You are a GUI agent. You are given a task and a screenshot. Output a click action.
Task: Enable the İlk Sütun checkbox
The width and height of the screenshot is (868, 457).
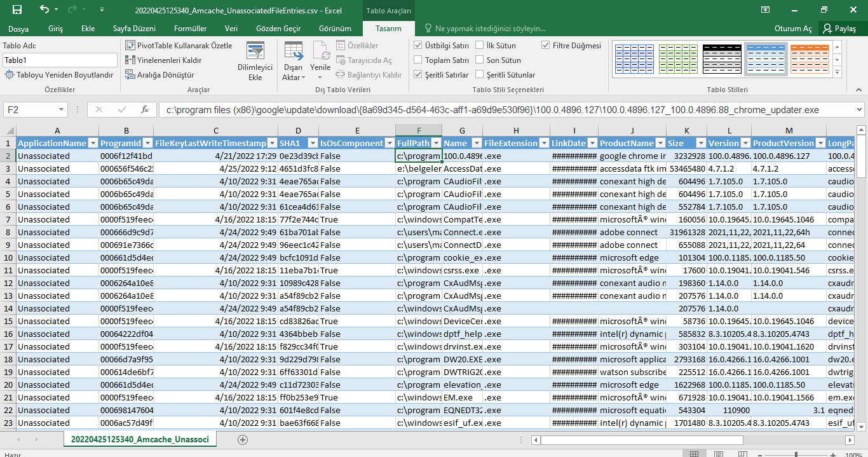click(x=480, y=46)
